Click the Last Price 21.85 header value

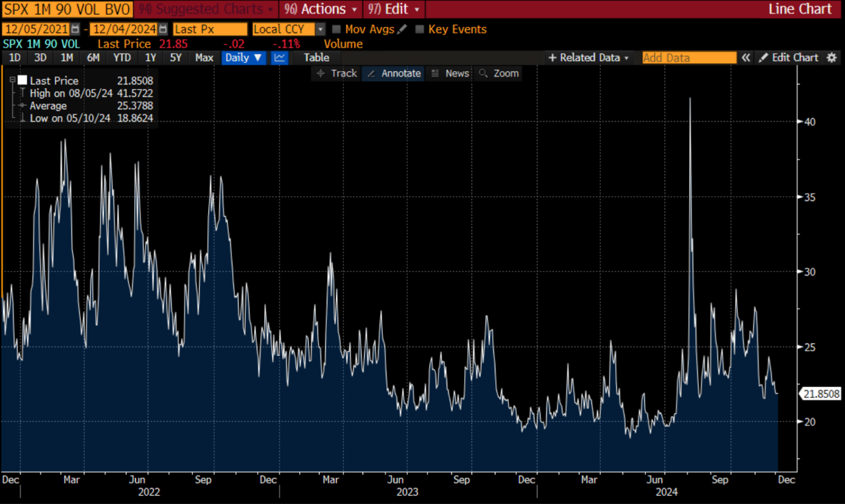pos(173,44)
